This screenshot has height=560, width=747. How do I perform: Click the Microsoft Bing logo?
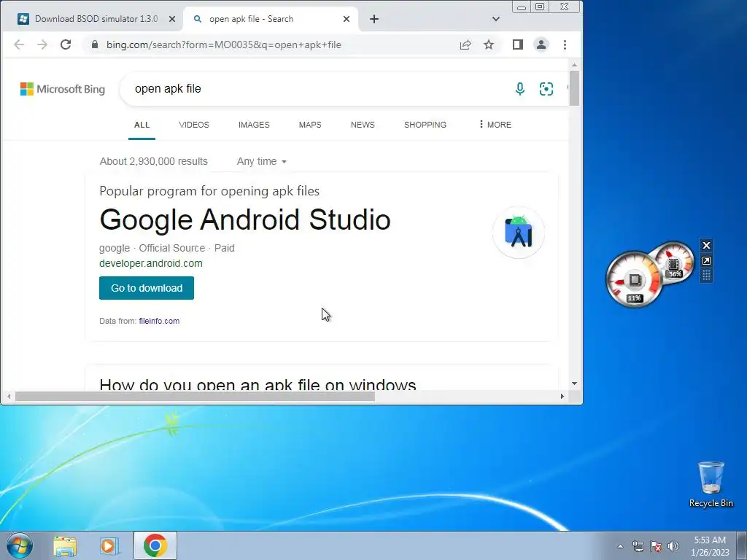[63, 89]
